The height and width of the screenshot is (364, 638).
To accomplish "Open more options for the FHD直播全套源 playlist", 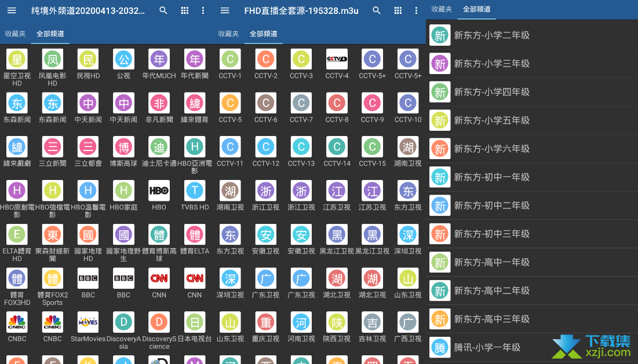I will (416, 10).
